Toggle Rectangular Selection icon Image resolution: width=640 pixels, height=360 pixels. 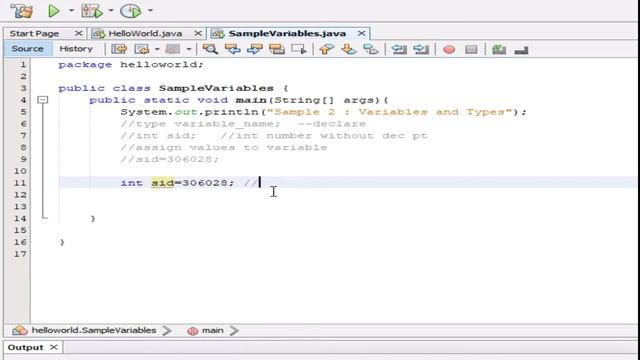299,49
